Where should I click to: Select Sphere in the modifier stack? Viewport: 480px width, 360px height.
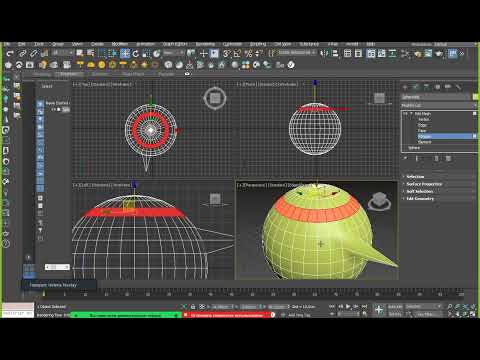(414, 148)
